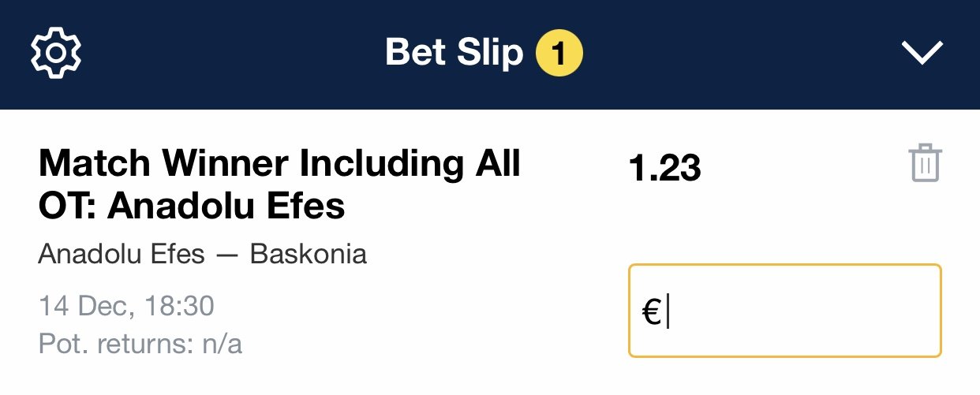The height and width of the screenshot is (395, 980).
Task: Tap the gear icon in the header
Action: (x=56, y=53)
